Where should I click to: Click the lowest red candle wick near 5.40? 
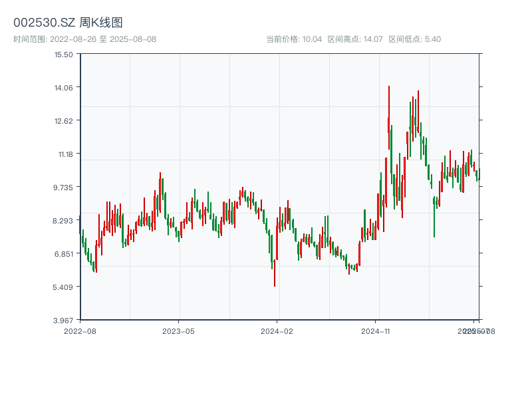pos(275,273)
